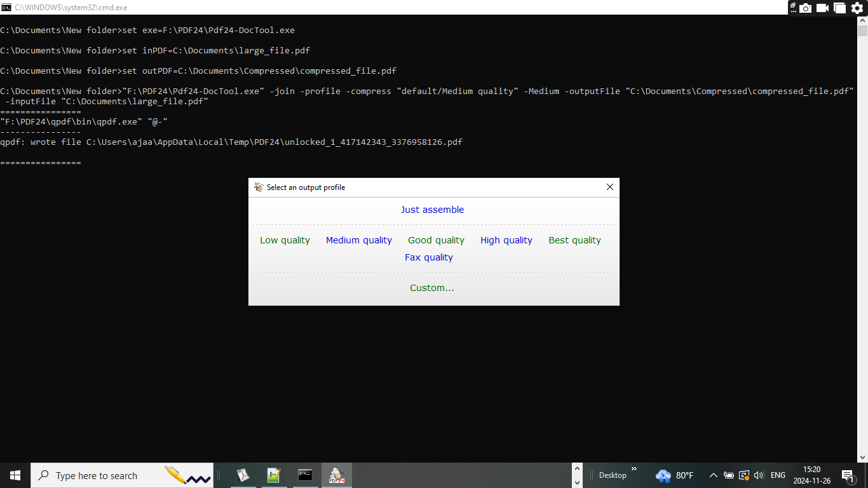The image size is (868, 488).
Task: Select the Just assemble profile
Action: (432, 210)
